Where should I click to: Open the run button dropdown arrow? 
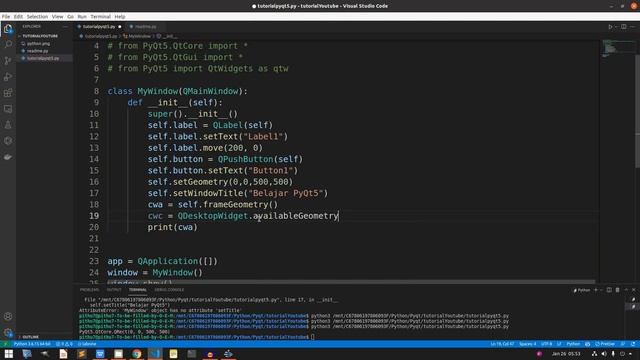tap(616, 27)
